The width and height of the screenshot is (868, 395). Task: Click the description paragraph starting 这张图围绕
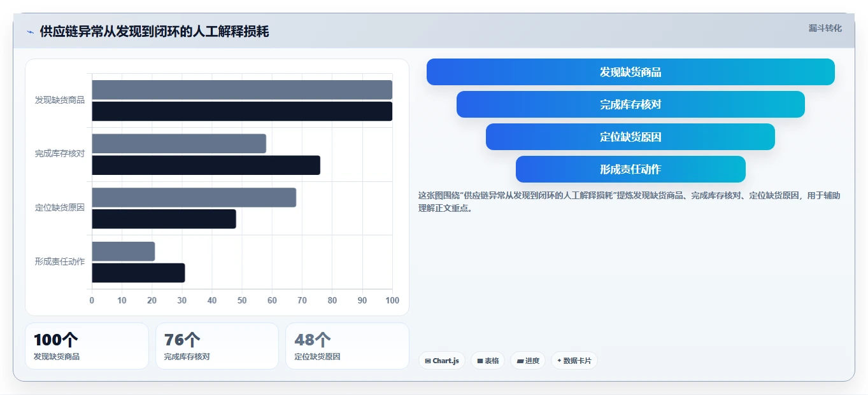629,202
